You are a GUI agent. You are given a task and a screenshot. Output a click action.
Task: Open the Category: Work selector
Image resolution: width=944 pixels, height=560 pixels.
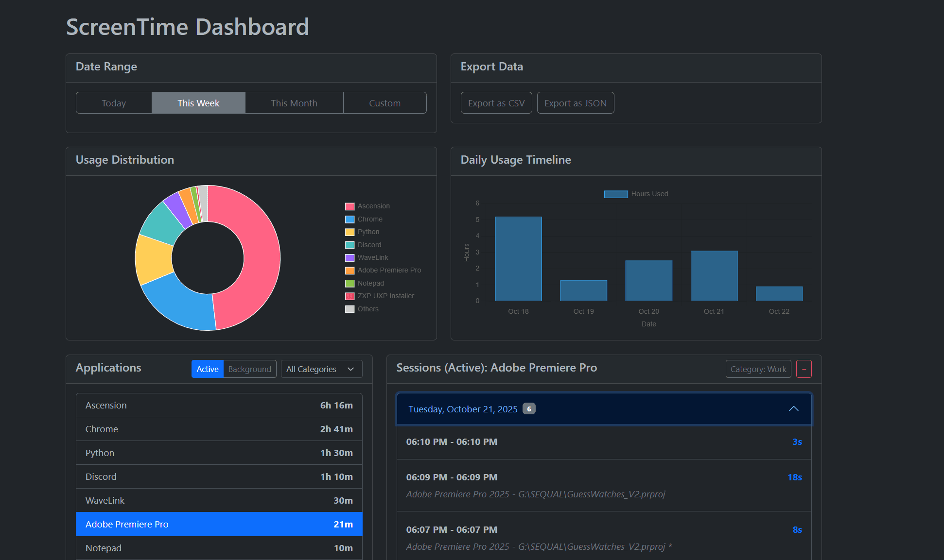(758, 369)
